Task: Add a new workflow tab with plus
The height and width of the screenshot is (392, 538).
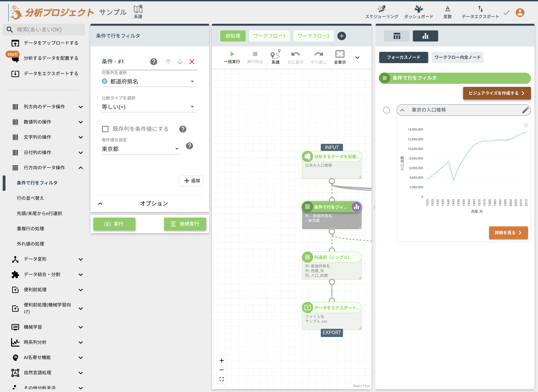Action: click(341, 36)
